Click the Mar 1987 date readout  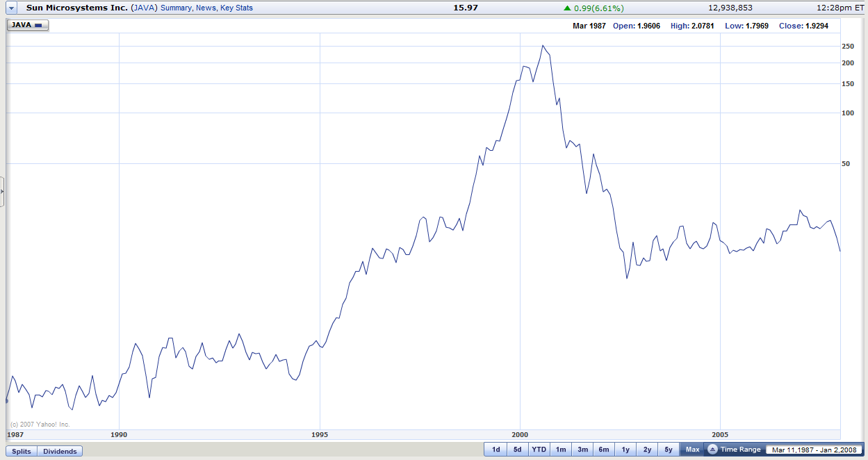point(589,26)
